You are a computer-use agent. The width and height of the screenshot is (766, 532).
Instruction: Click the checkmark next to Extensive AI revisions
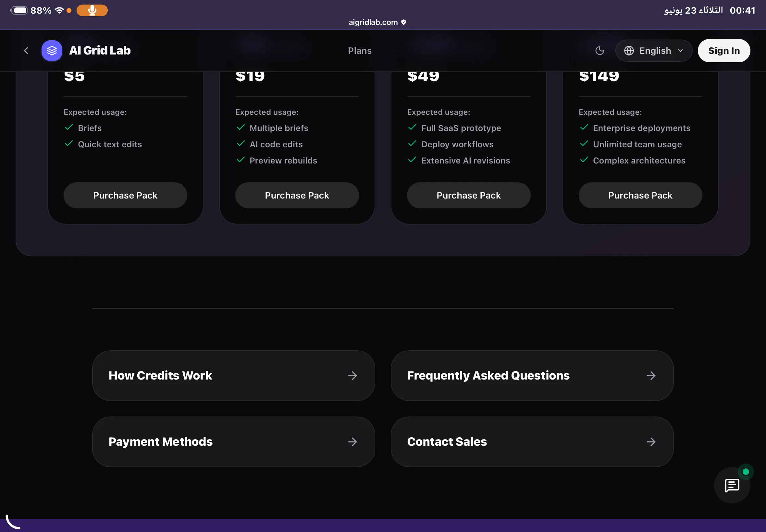(412, 160)
